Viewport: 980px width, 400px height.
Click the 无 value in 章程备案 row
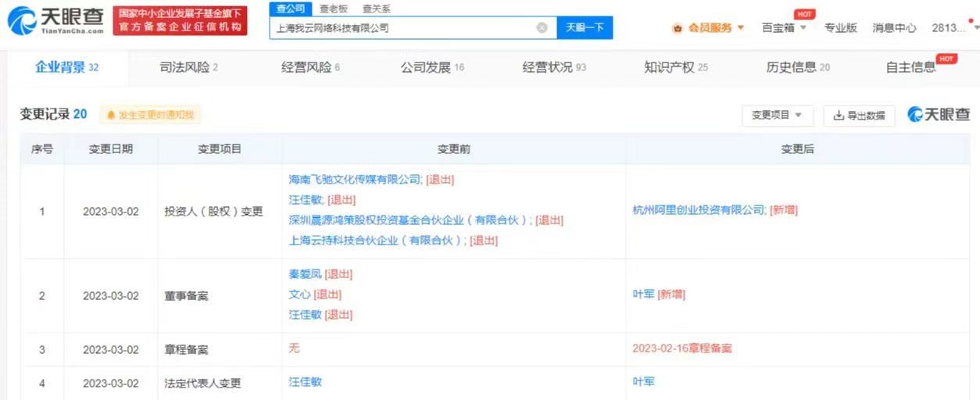294,348
